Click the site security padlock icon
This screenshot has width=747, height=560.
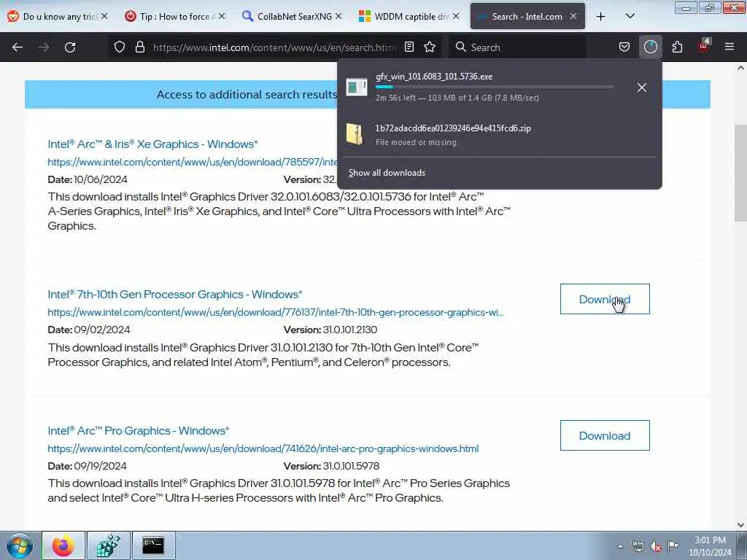click(139, 47)
